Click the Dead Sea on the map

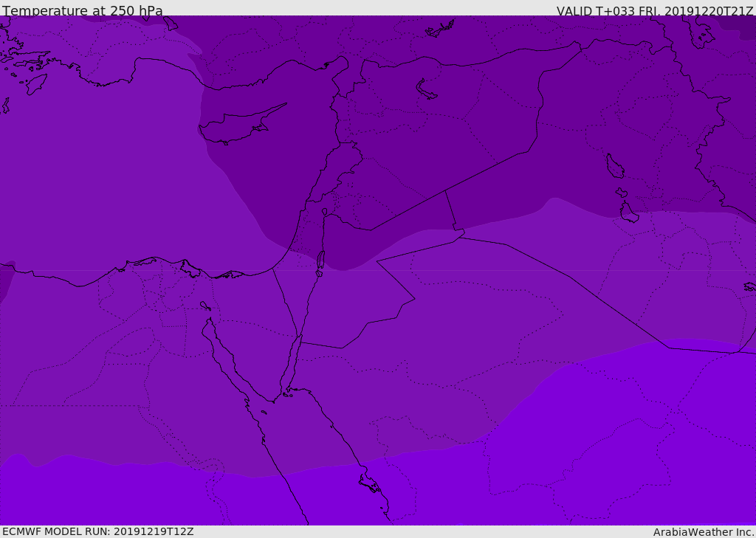(320, 261)
